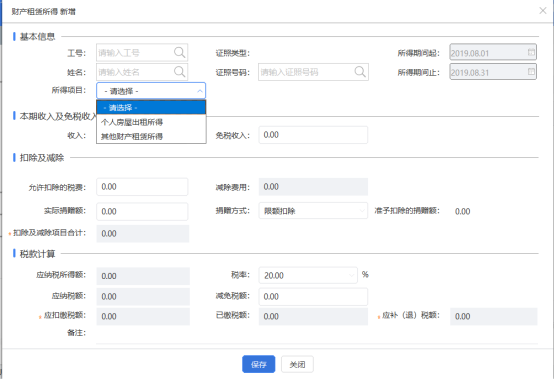The height and width of the screenshot is (379, 555).
Task: Click the 所得期间起 date field
Action: 493,52
